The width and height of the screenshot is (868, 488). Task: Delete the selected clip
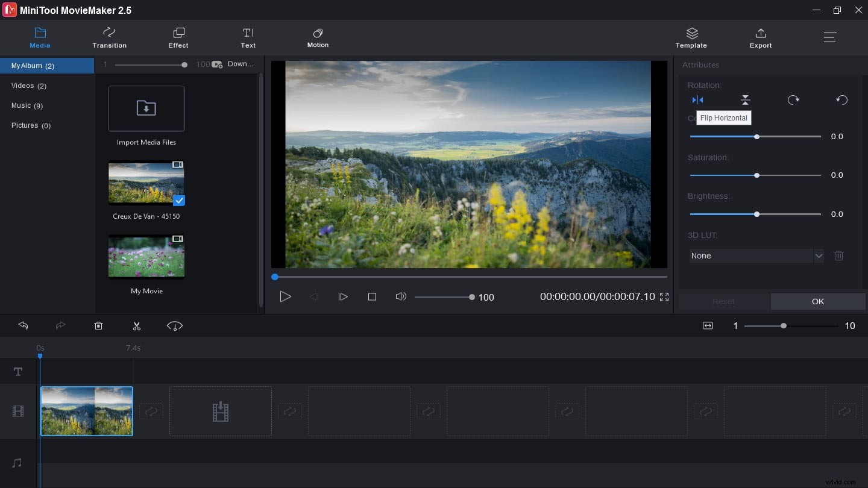[98, 325]
